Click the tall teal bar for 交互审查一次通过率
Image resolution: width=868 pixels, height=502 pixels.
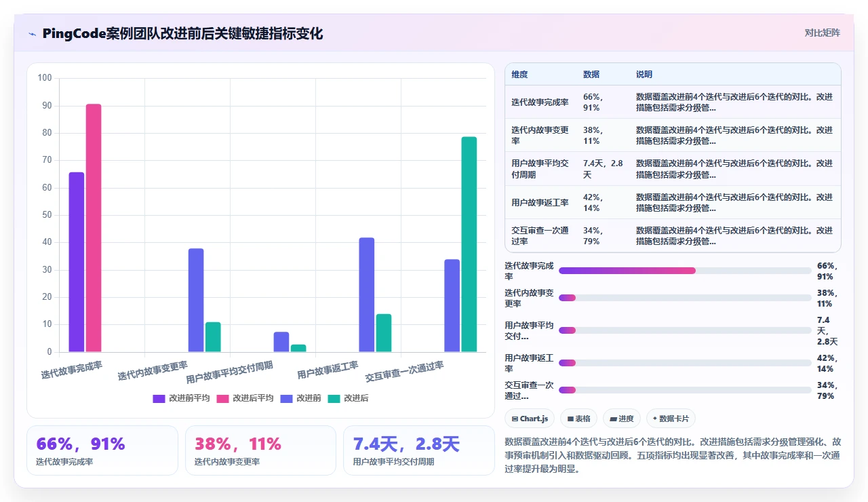[469, 244]
